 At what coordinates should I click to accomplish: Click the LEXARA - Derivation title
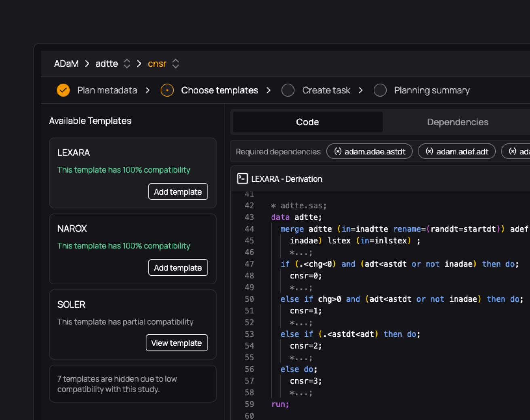coord(287,179)
